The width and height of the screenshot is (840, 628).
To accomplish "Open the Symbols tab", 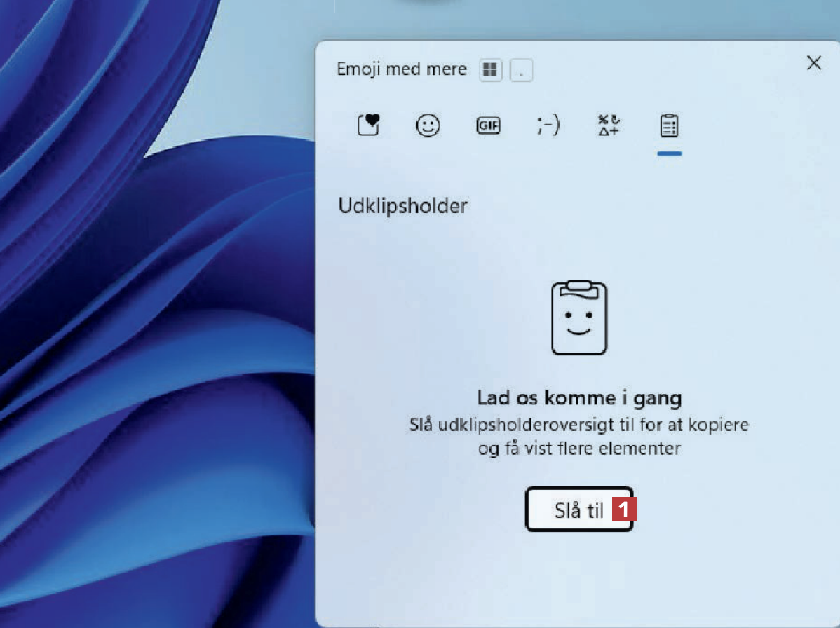I will pyautogui.click(x=609, y=125).
